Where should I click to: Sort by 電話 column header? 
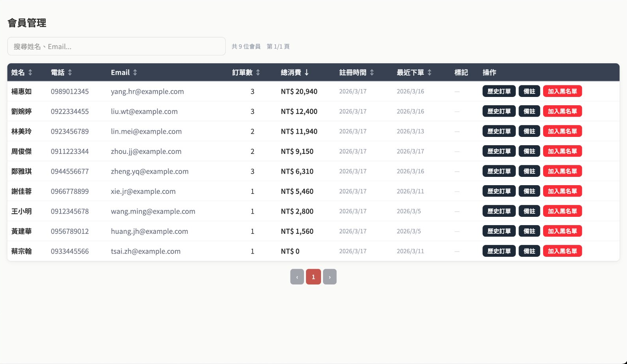61,72
